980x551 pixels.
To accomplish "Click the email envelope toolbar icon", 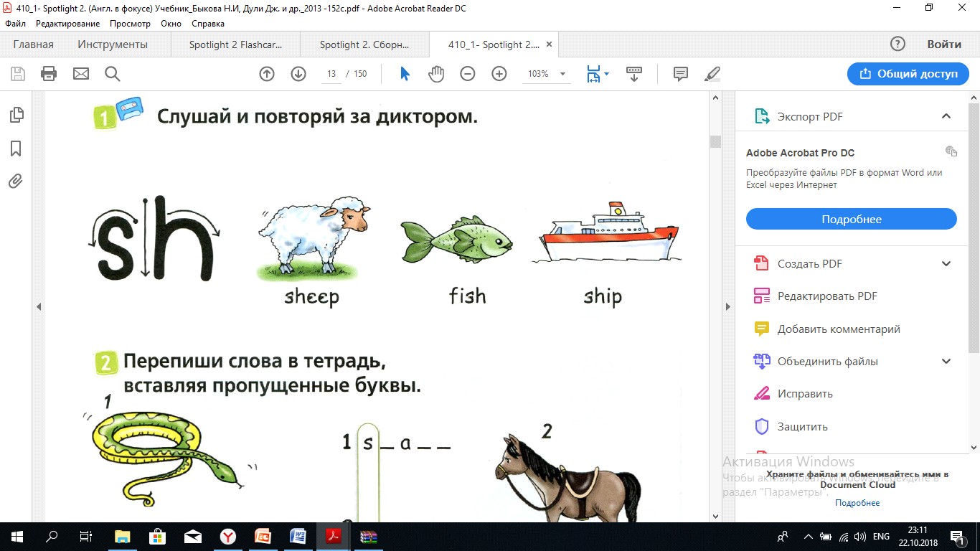I will pos(80,74).
